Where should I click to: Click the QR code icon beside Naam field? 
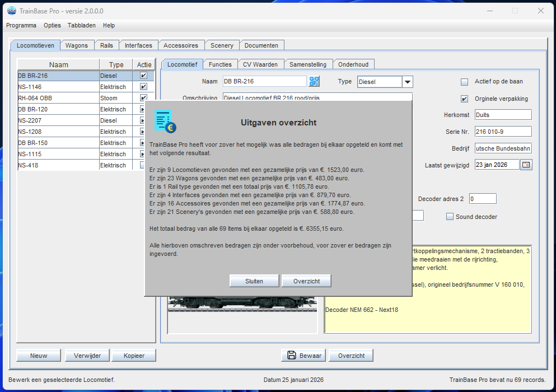(x=315, y=82)
